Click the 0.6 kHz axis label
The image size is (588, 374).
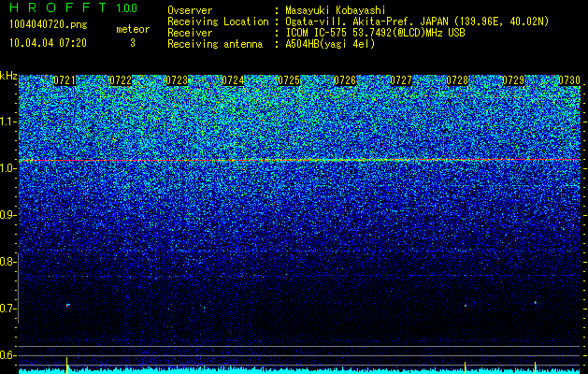click(x=7, y=355)
